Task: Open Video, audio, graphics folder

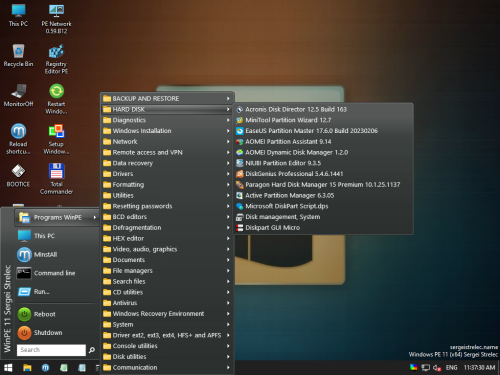Action: [x=167, y=249]
